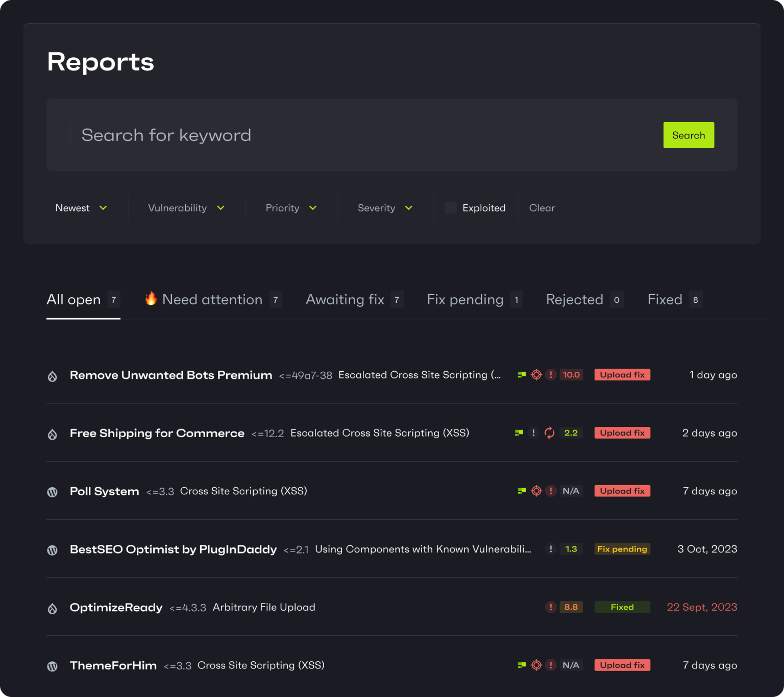
Task: Open the Vulnerability filter dropdown
Action: pos(185,208)
